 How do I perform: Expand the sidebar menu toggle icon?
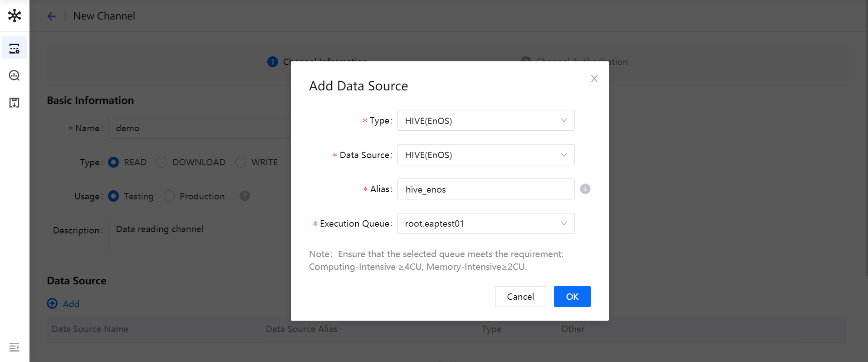(15, 347)
